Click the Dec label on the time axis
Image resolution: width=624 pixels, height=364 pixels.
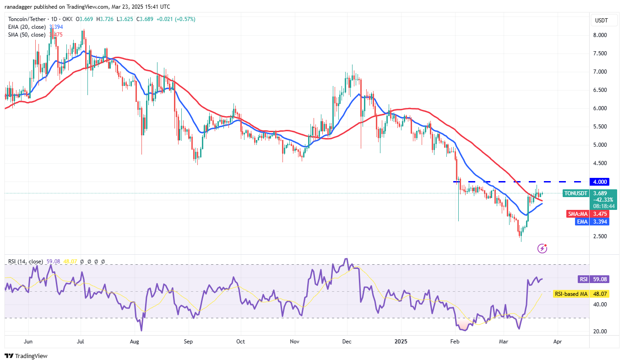click(x=347, y=341)
